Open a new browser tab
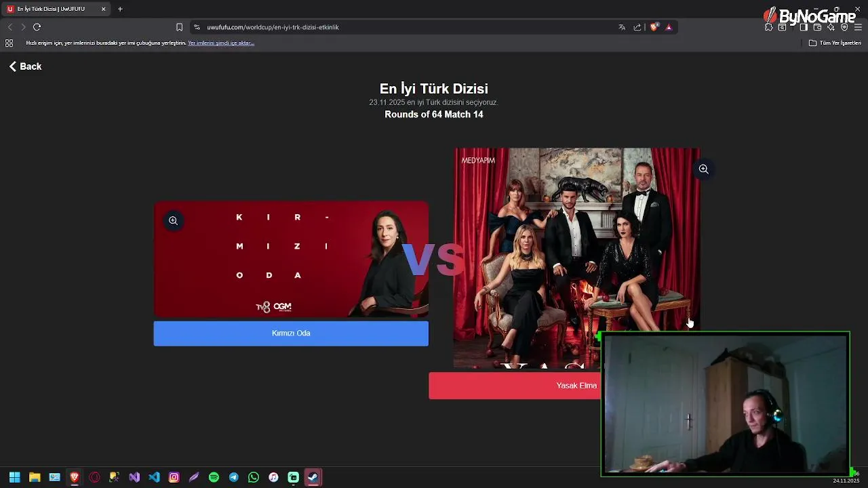Screen dimensions: 868x488 120,9
